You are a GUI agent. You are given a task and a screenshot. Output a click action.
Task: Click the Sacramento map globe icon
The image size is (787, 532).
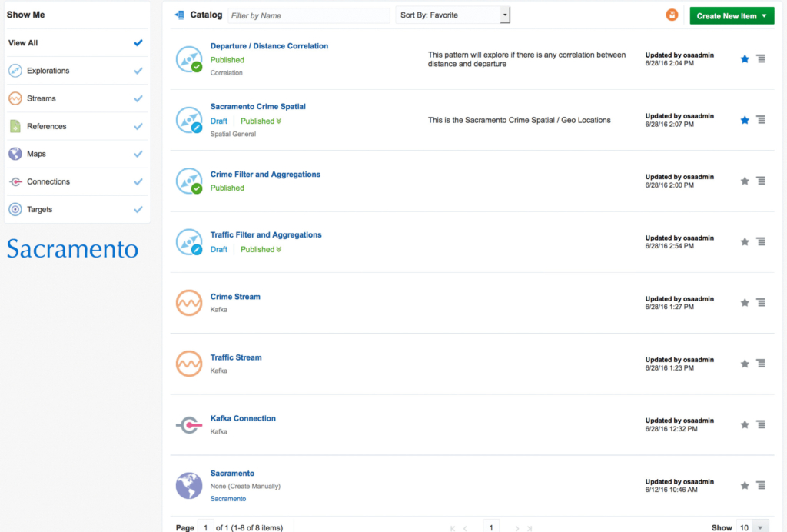coord(189,485)
